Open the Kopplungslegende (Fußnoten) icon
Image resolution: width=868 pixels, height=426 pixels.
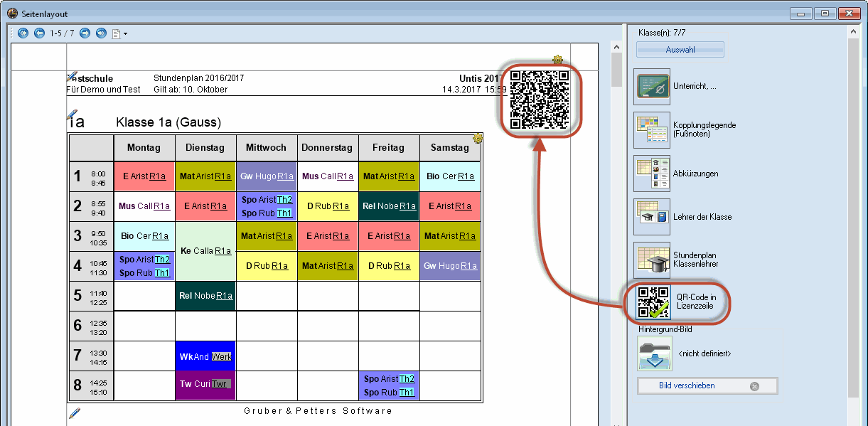tap(652, 130)
